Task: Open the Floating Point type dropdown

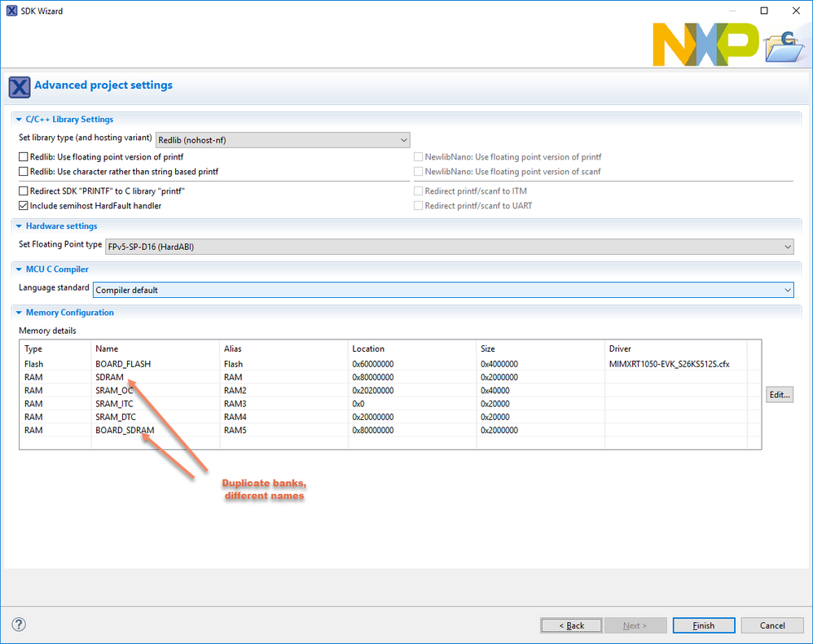Action: pyautogui.click(x=450, y=247)
